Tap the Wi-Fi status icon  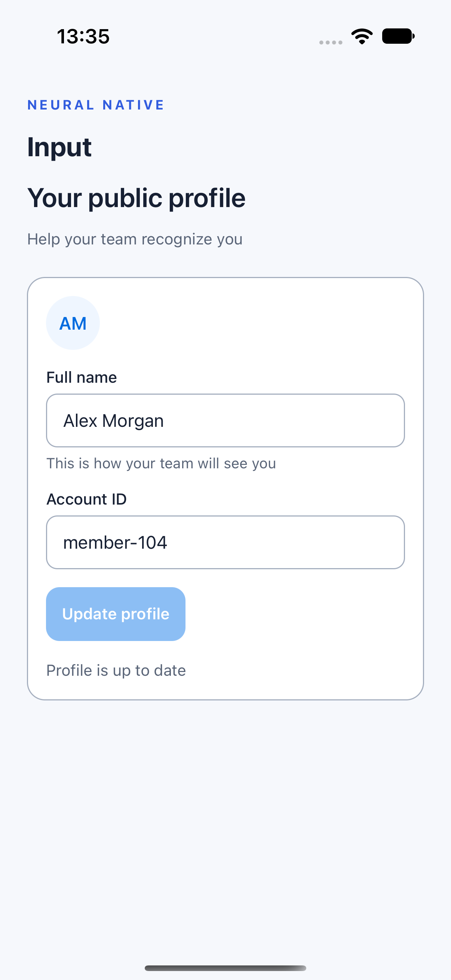[x=362, y=37]
